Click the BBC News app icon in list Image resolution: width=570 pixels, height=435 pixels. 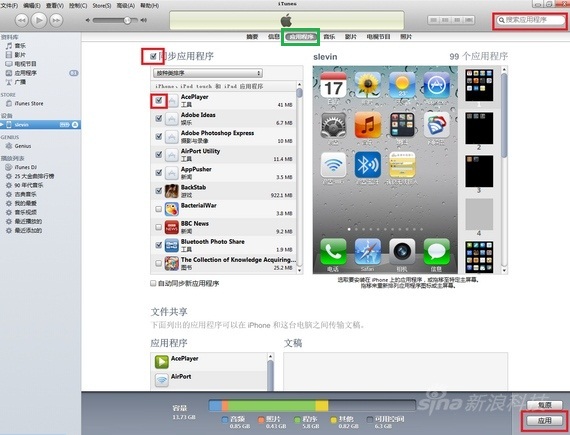point(172,227)
